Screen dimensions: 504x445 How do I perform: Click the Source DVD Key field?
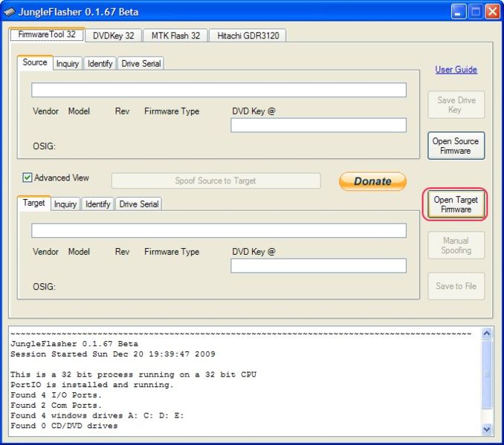pyautogui.click(x=319, y=125)
